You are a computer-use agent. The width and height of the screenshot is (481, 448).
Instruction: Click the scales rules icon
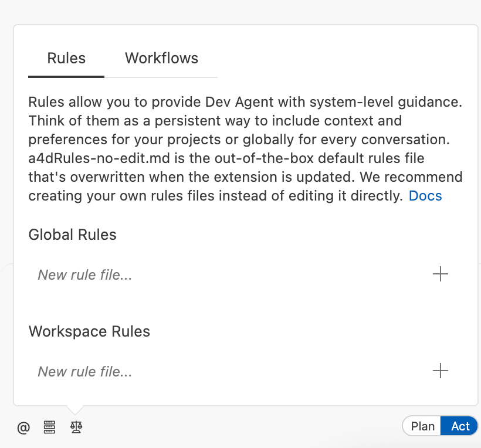[x=76, y=427]
